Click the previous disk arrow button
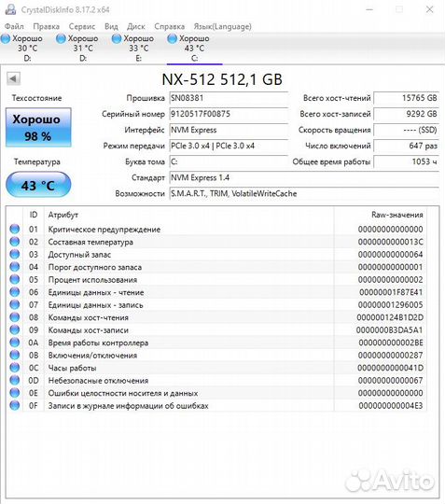This screenshot has height=504, width=445. [13, 78]
